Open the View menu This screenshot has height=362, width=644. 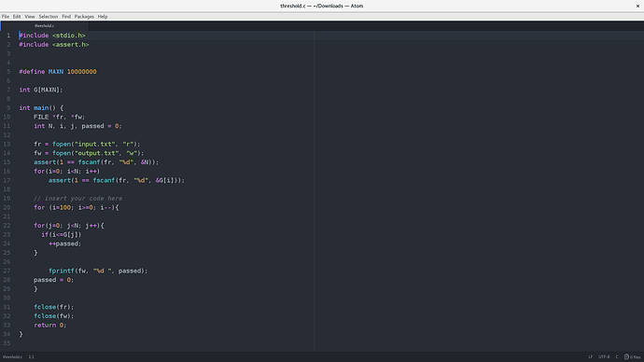(x=30, y=17)
